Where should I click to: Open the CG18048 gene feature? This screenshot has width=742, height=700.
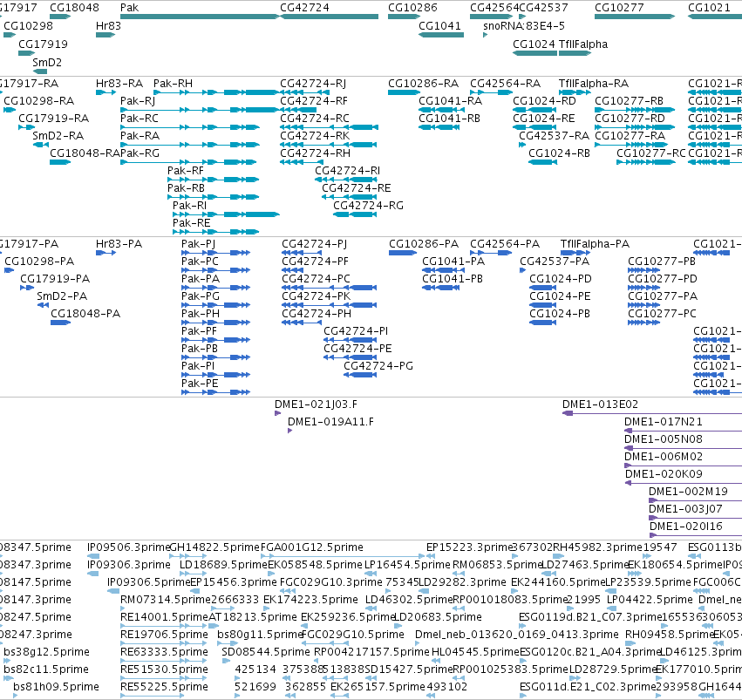click(60, 17)
